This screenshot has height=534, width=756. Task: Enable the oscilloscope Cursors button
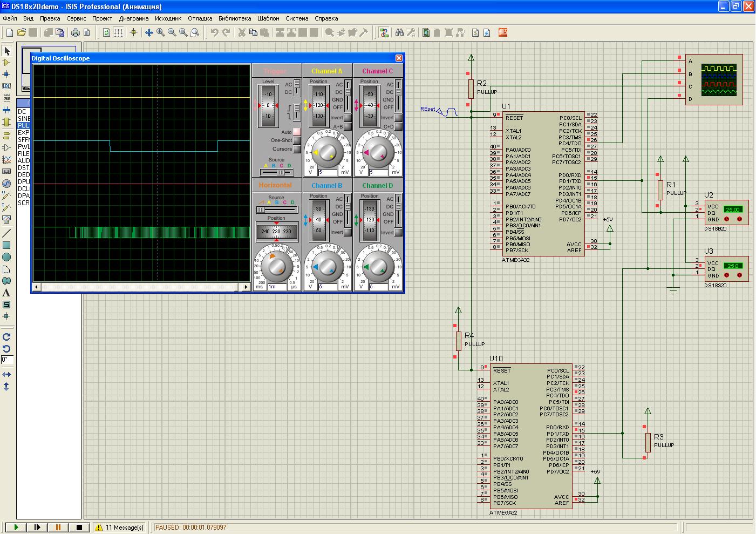point(297,149)
